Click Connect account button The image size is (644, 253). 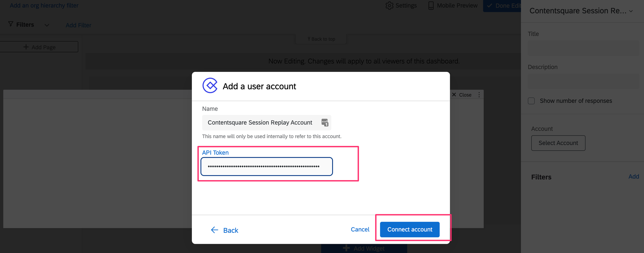click(409, 230)
